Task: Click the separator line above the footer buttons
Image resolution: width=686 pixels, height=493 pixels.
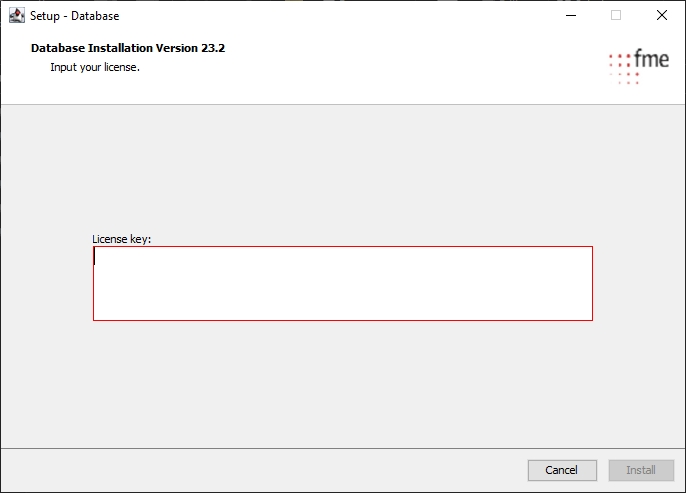Action: (x=342, y=448)
